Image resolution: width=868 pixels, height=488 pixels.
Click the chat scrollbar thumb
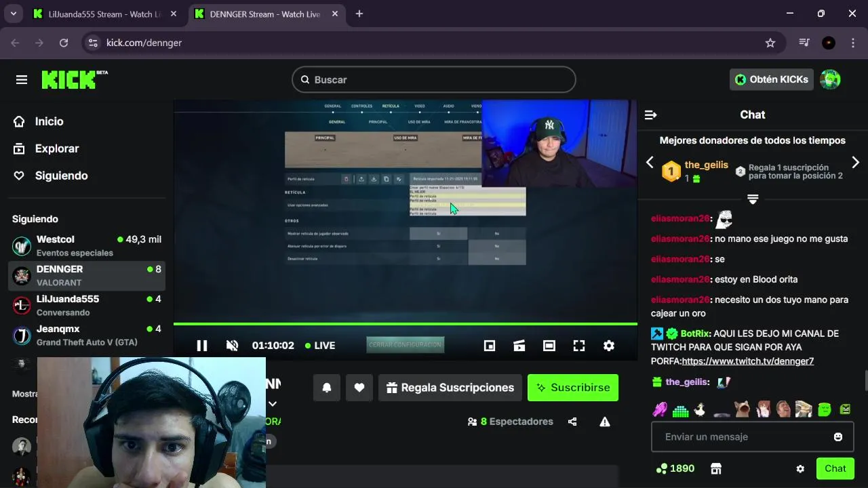pos(865,381)
